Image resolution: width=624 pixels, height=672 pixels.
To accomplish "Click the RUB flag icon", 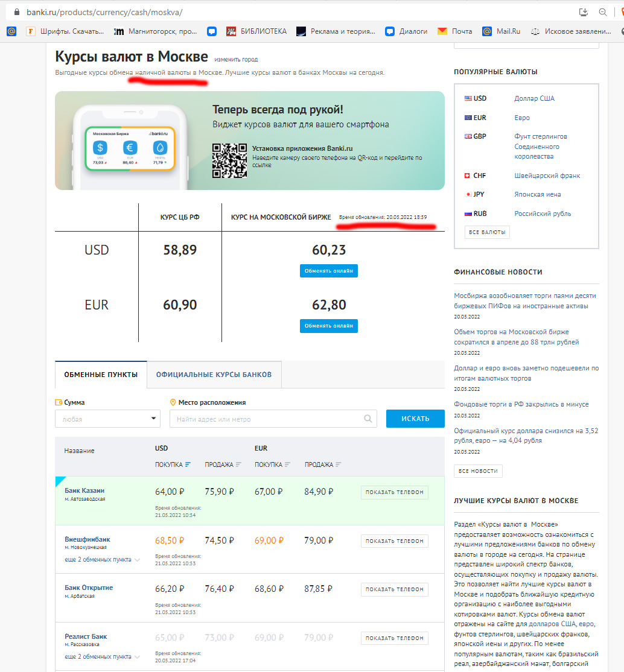I will [x=468, y=214].
